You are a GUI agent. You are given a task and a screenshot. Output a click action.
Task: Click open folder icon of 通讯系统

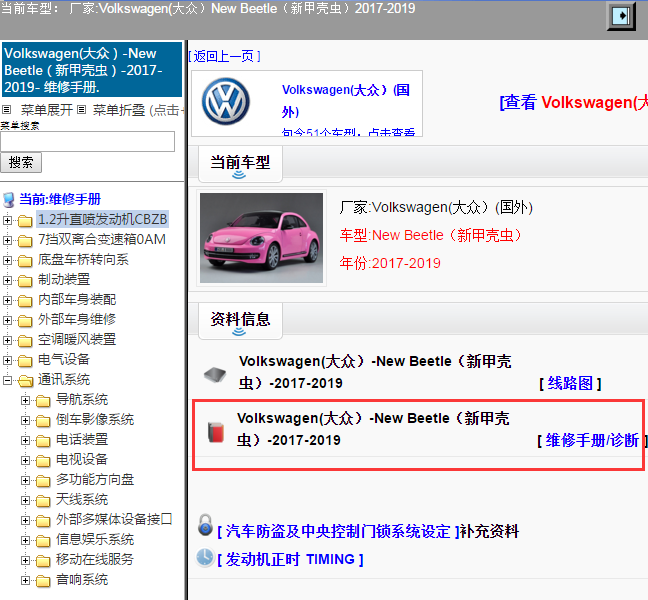(26, 381)
